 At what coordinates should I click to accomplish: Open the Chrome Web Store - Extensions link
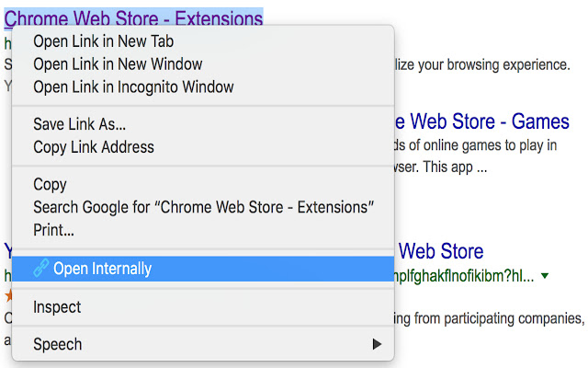pyautogui.click(x=133, y=18)
